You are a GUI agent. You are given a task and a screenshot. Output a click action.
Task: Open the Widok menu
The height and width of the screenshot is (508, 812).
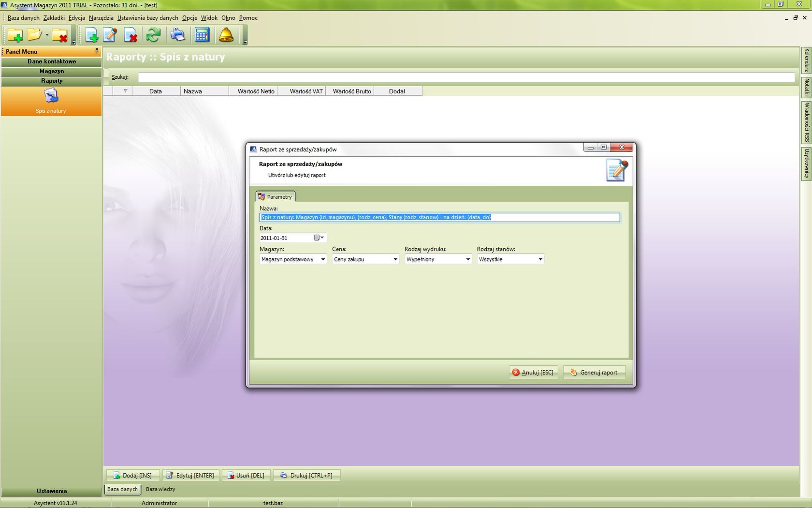click(x=209, y=18)
